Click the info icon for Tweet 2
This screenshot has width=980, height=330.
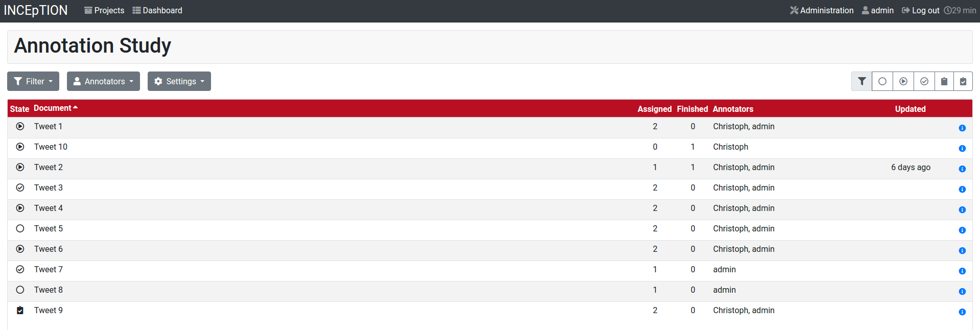click(962, 169)
